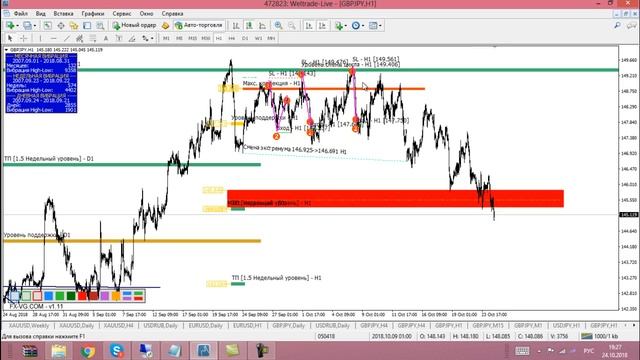This screenshot has width=640, height=360.
Task: Select the trendline drawing tool
Action: click(x=67, y=38)
